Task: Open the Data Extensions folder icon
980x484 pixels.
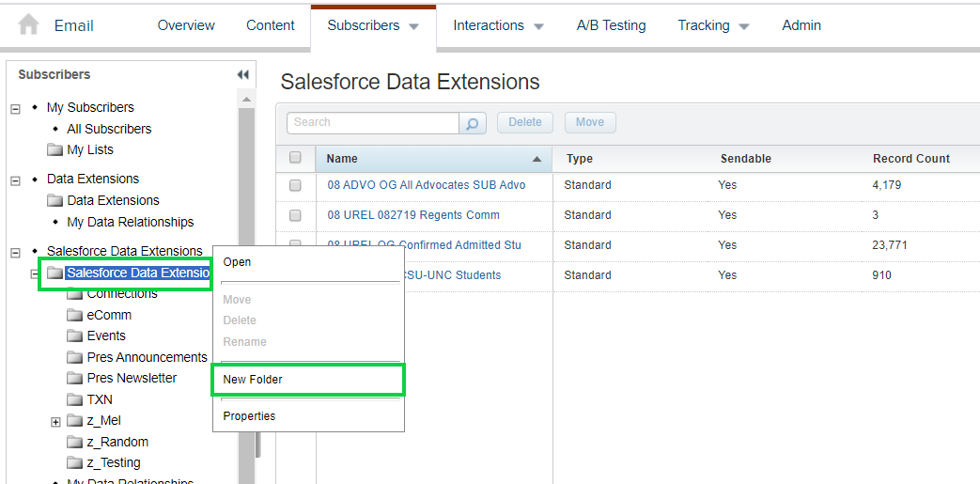Action: 55,201
